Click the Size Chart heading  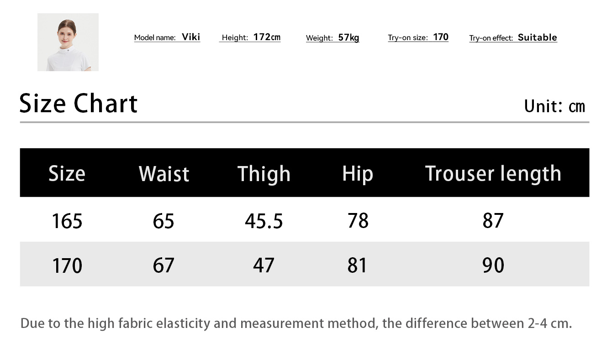point(79,104)
